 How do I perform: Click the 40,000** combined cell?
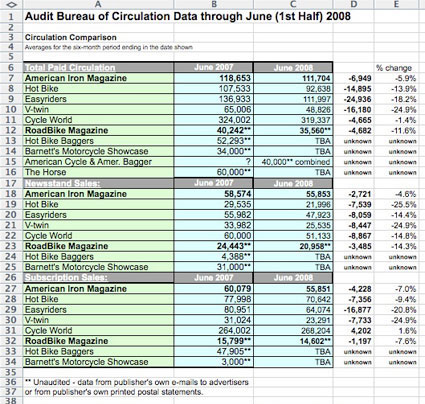tap(293, 162)
